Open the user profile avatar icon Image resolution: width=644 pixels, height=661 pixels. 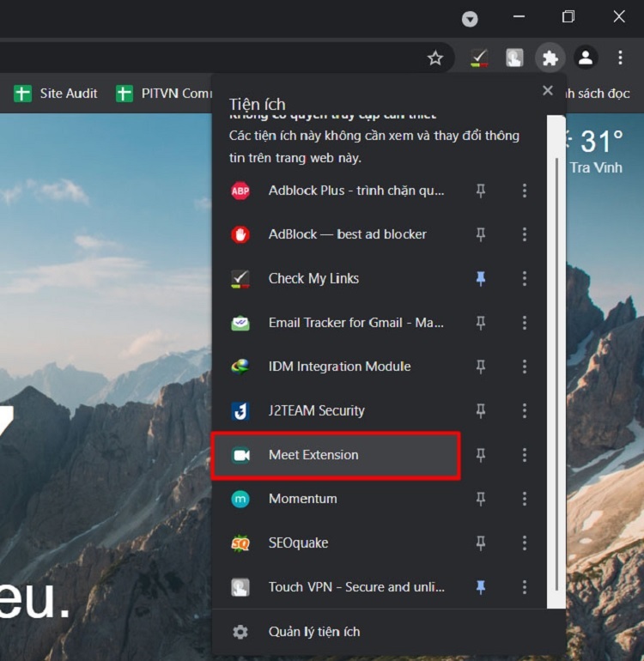(586, 58)
